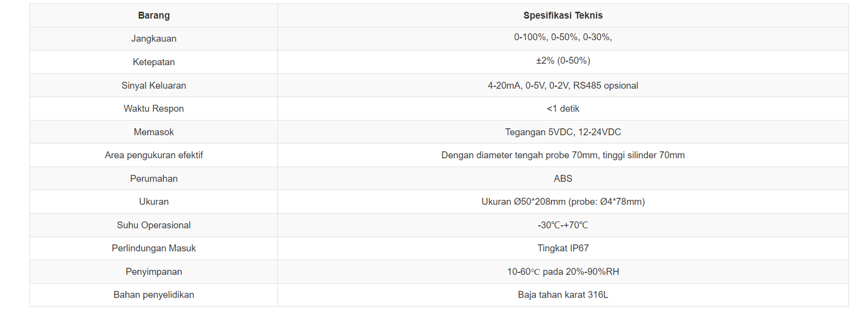
Task: Select the Penyimpanan row label
Action: [x=154, y=272]
